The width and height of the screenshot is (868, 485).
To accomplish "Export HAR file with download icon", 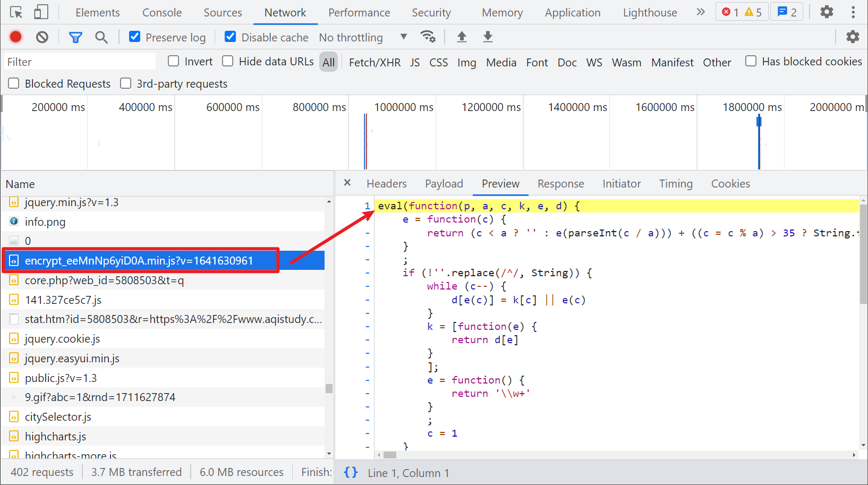I will click(488, 37).
